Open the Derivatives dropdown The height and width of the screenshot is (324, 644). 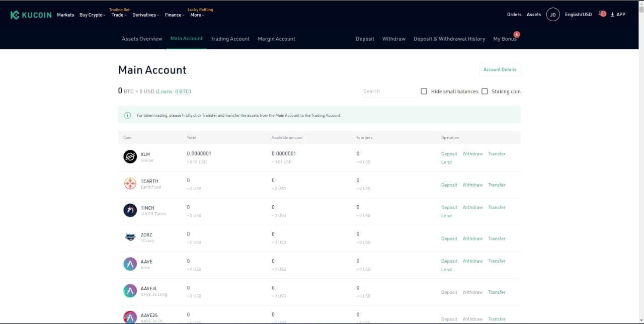click(146, 15)
